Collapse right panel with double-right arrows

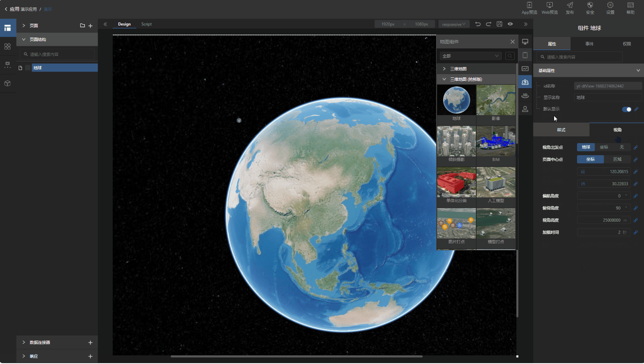click(526, 24)
